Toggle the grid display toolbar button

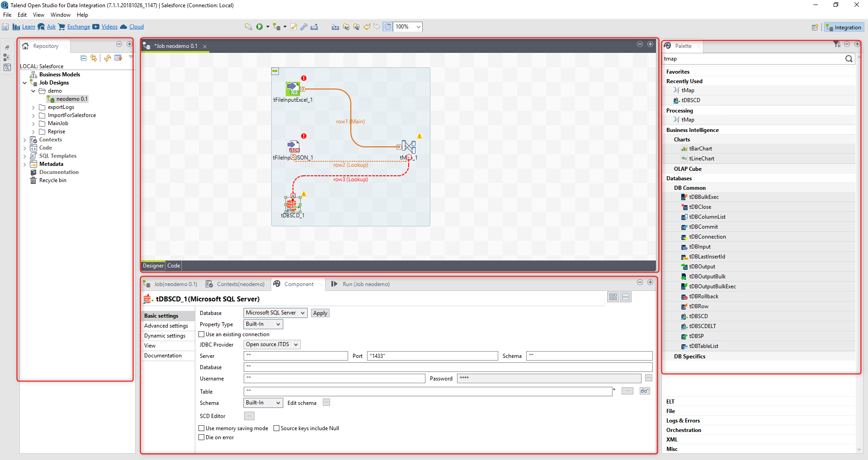click(388, 27)
